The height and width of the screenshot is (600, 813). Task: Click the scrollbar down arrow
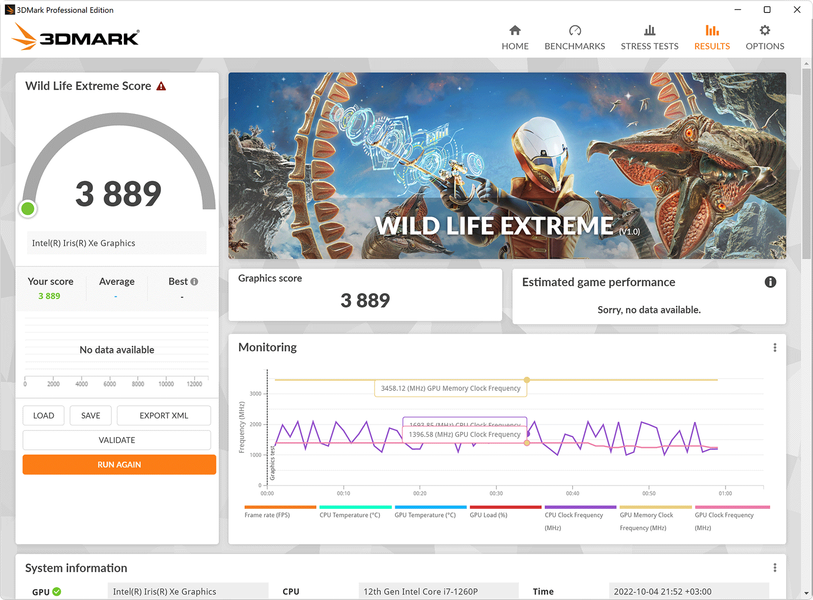[x=806, y=592]
